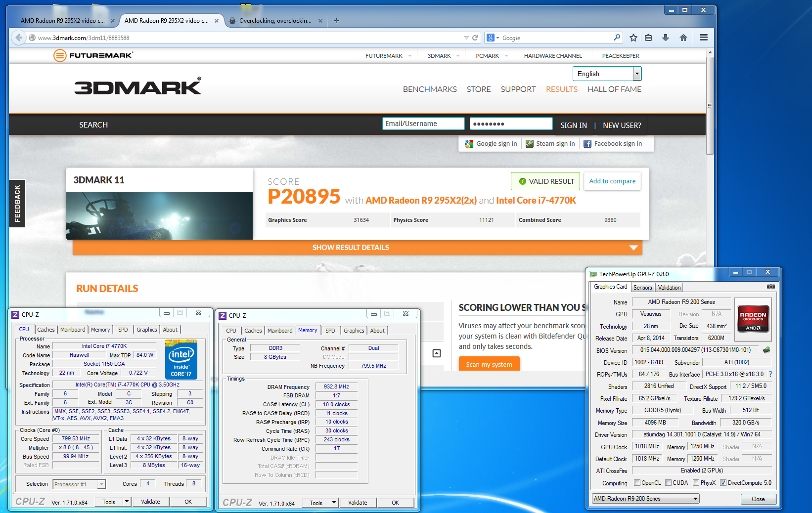The image size is (812, 513).
Task: Switch to Sensors tab in GPU-Z
Action: click(x=643, y=288)
